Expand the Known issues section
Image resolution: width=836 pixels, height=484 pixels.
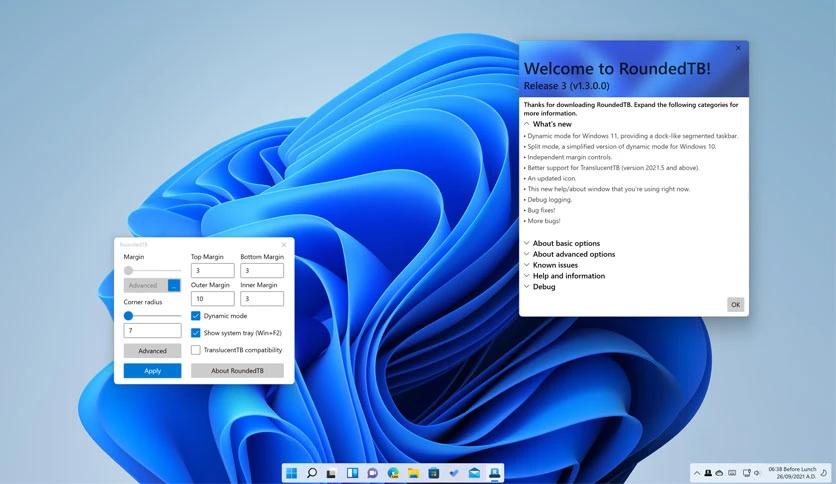pyautogui.click(x=550, y=265)
